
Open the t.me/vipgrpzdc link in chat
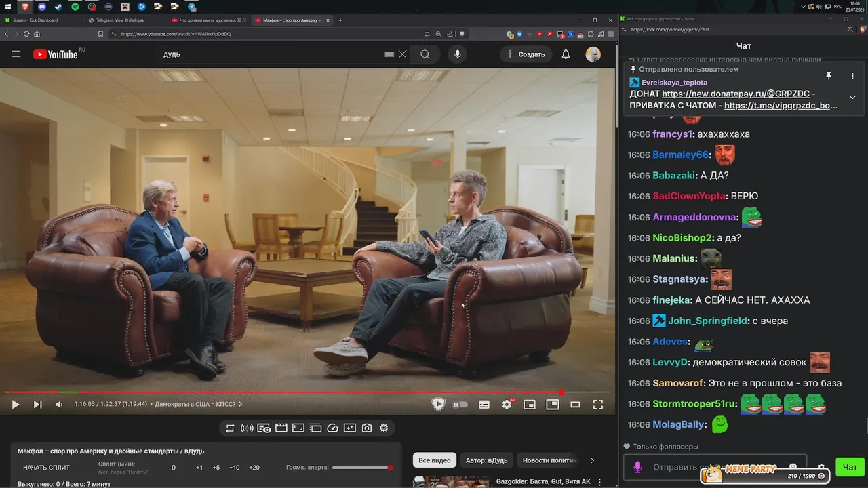tap(781, 106)
